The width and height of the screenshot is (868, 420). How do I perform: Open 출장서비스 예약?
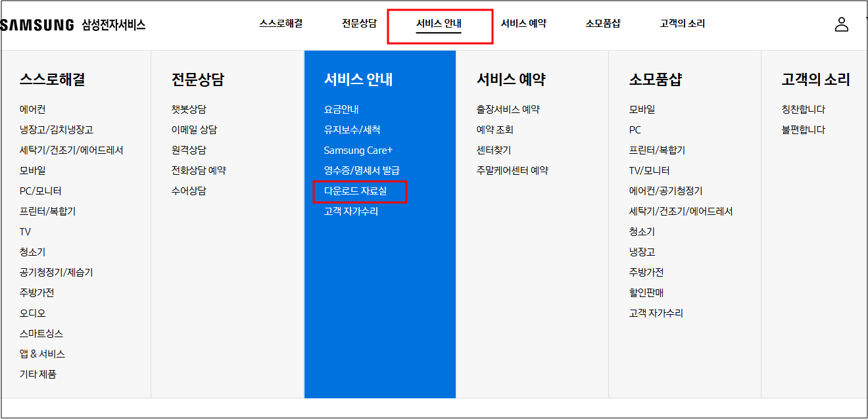coord(508,110)
